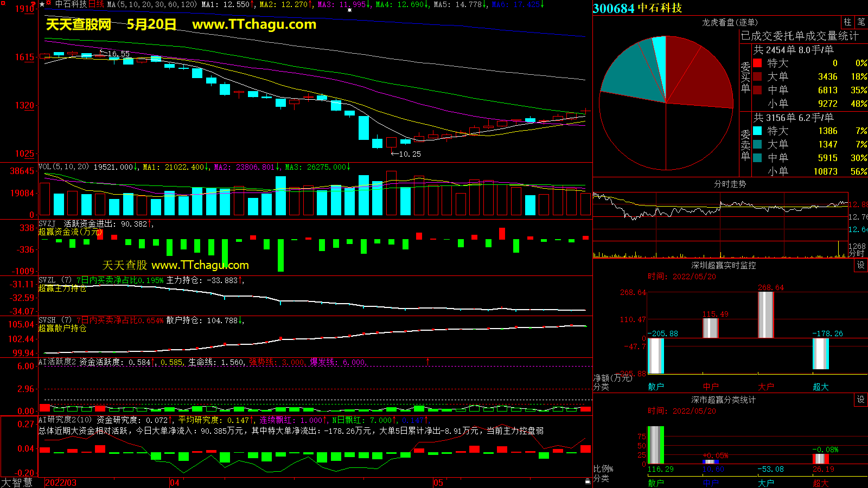Click the star icon before 中石科技
Screen dimensions: 868x488
pos(42,4)
